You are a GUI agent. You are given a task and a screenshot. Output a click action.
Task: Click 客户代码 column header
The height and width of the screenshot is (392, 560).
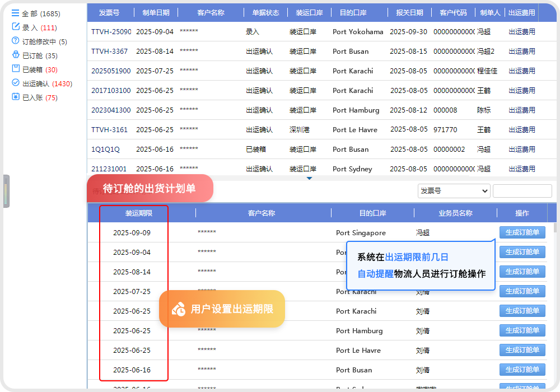[x=453, y=13]
